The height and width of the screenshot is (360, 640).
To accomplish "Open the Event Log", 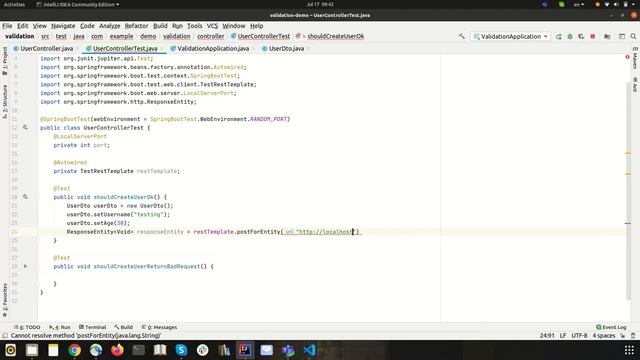I will click(x=611, y=327).
